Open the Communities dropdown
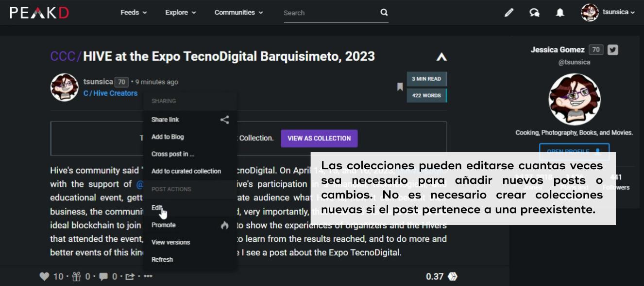Screen dimensions: 644x286 click(239, 13)
